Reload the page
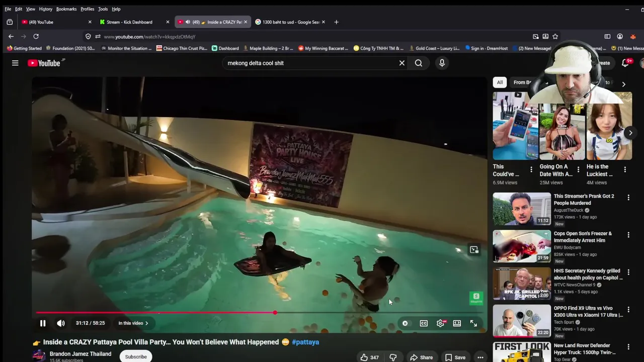The width and height of the screenshot is (644, 362). (36, 36)
